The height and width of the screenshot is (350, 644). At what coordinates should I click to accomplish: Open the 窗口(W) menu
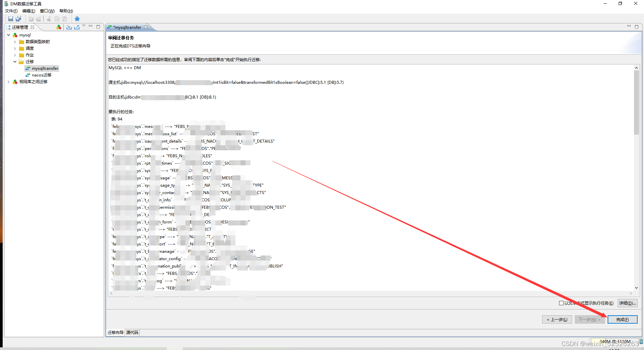point(47,11)
